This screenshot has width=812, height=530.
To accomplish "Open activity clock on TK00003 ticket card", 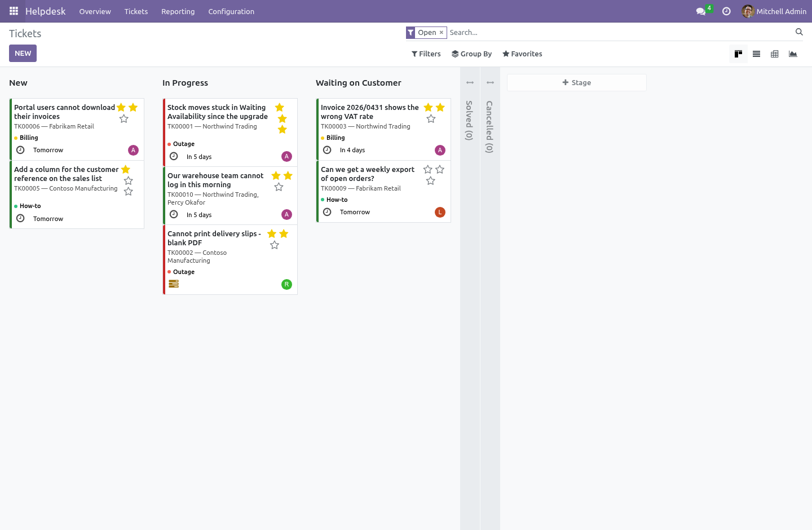I will point(327,150).
